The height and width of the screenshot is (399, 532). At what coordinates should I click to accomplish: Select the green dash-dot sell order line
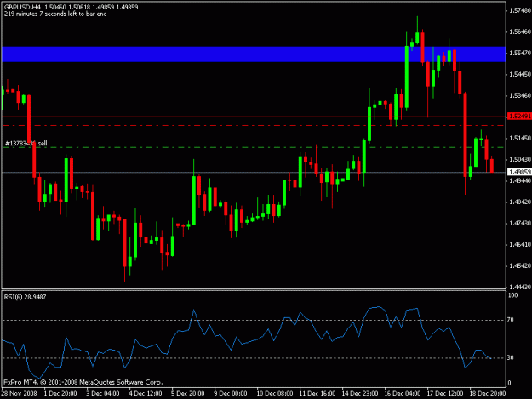pos(254,147)
